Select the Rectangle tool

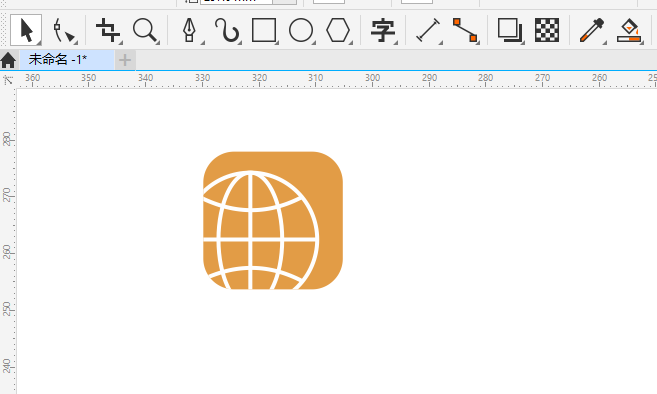(264, 30)
